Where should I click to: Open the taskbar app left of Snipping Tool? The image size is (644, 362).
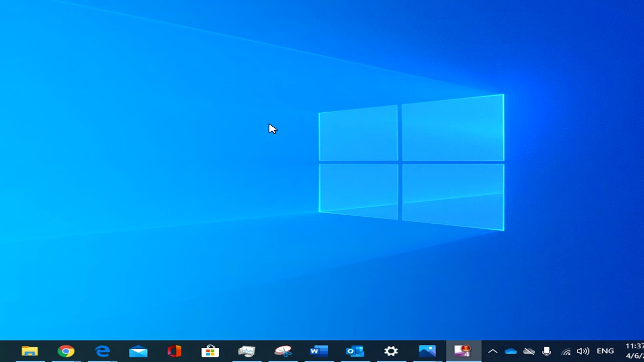[247, 351]
